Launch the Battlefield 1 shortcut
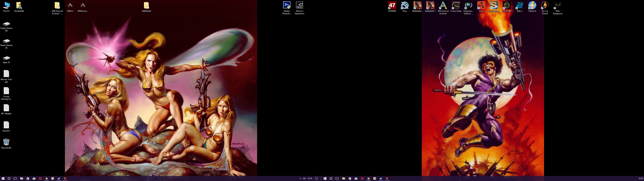The height and width of the screenshot is (181, 644). tap(430, 7)
